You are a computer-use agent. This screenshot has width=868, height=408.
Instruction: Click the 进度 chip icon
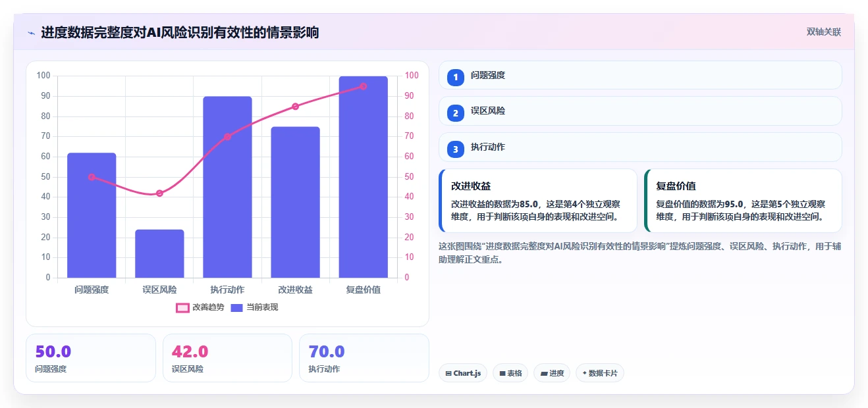tap(544, 373)
